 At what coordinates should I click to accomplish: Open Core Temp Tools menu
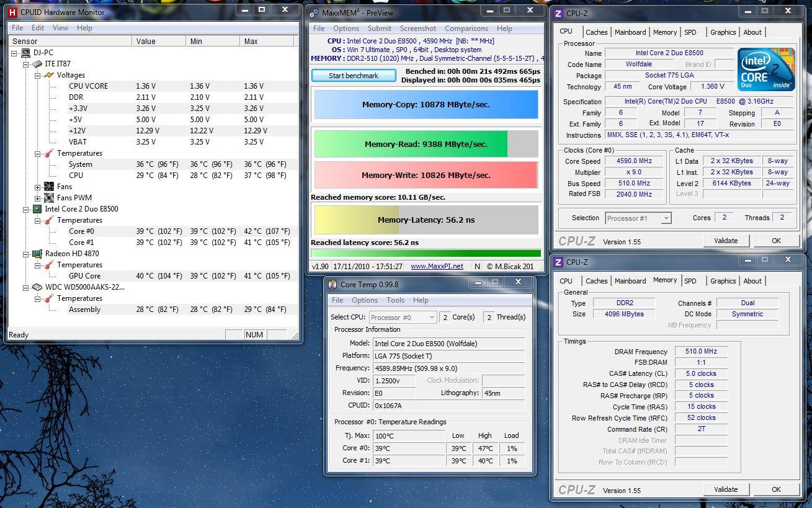(x=396, y=300)
